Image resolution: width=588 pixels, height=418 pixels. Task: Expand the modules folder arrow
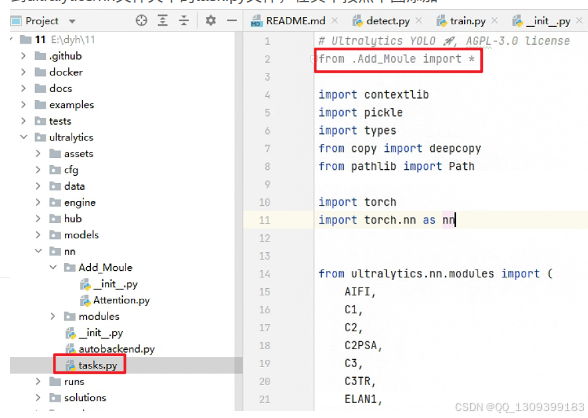pos(53,316)
